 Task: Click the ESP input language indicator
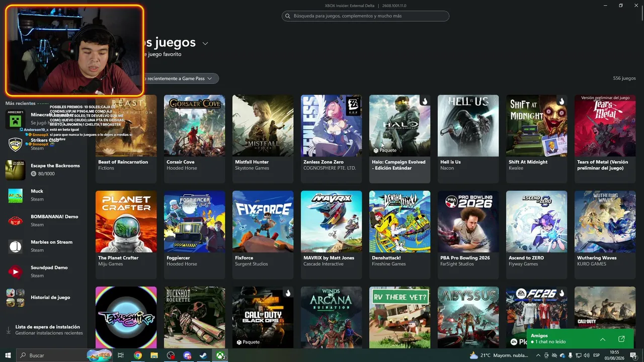click(597, 355)
